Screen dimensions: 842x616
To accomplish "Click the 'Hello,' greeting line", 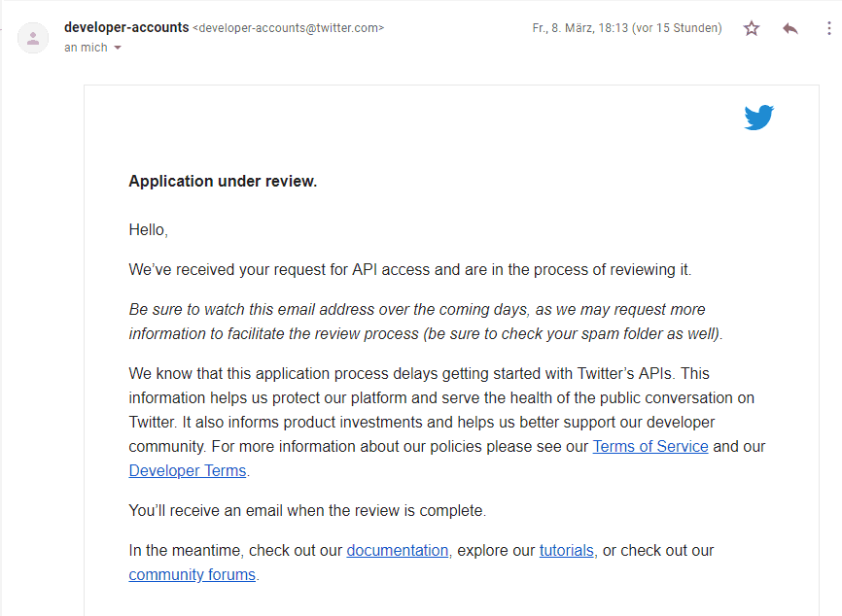I will (x=148, y=229).
